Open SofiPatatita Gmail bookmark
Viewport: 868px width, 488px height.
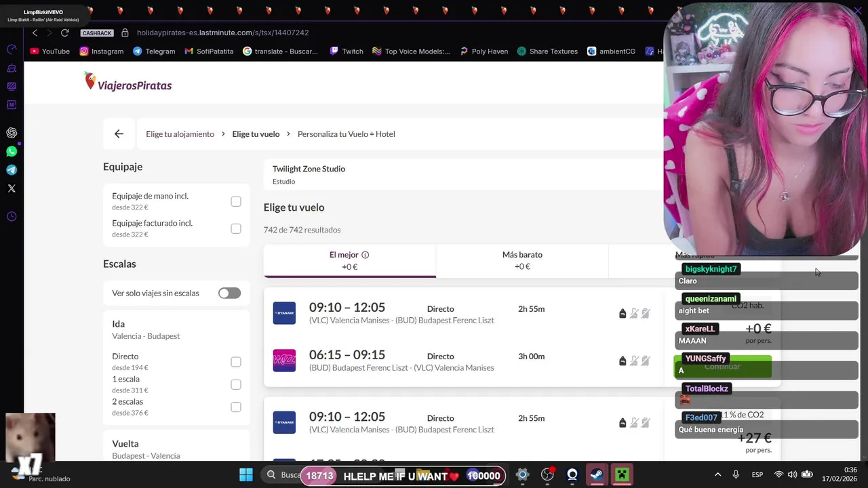(209, 51)
